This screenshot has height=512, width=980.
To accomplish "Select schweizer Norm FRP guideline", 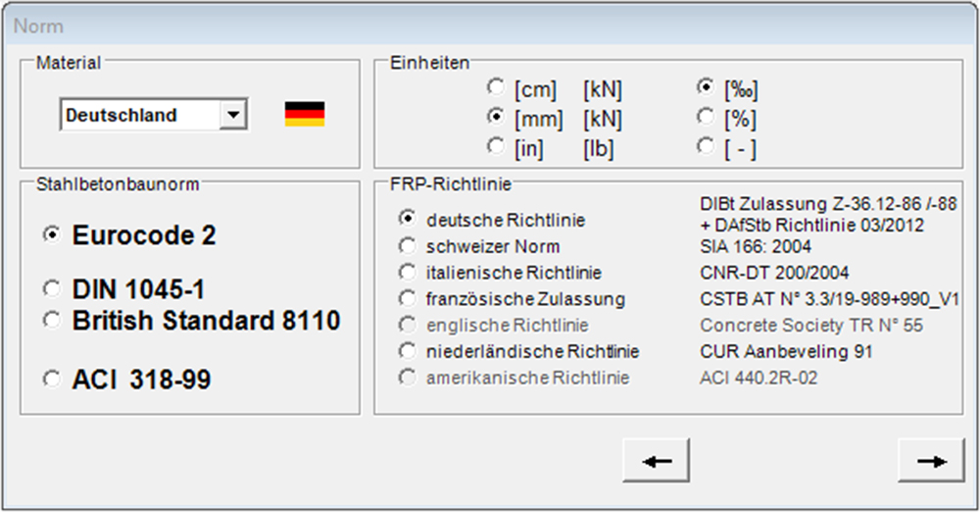I will (408, 246).
